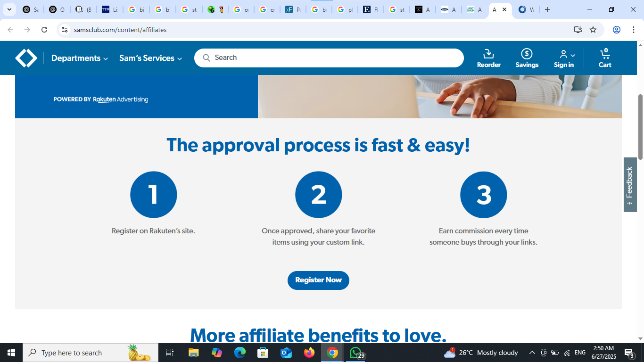Open Copilot from taskbar
Viewport: 644px width, 362px height.
click(x=217, y=353)
